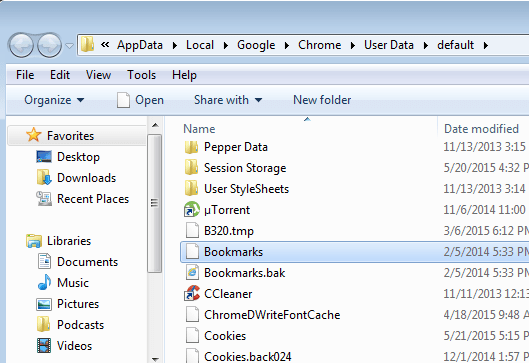The width and height of the screenshot is (529, 363).
Task: Select Google in the address breadcrumb
Action: click(256, 45)
